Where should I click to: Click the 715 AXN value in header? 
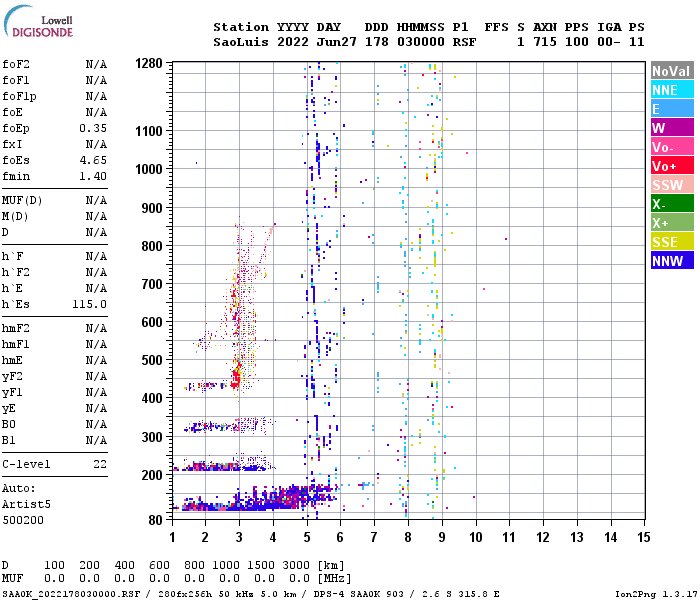pyautogui.click(x=545, y=42)
